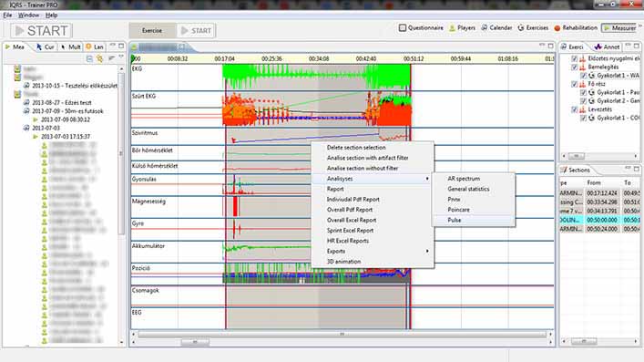The width and height of the screenshot is (644, 362).
Task: Choose Analise section without filter
Action: pos(373,168)
